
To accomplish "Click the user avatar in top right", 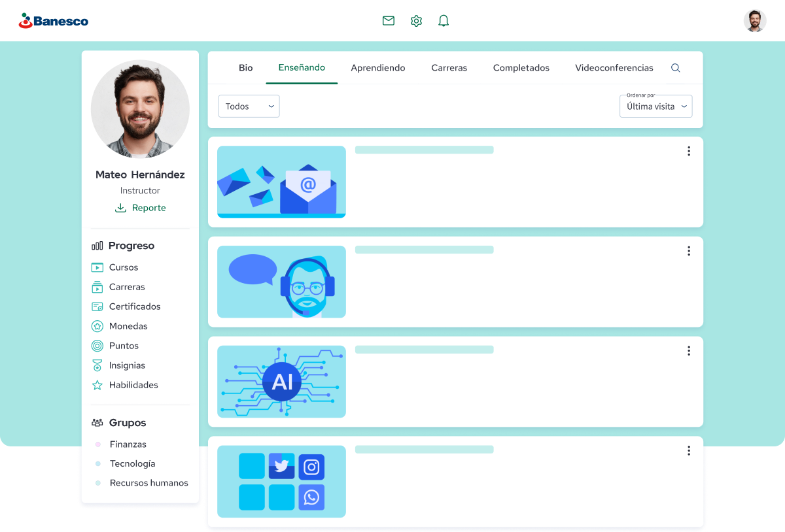I will click(x=755, y=21).
